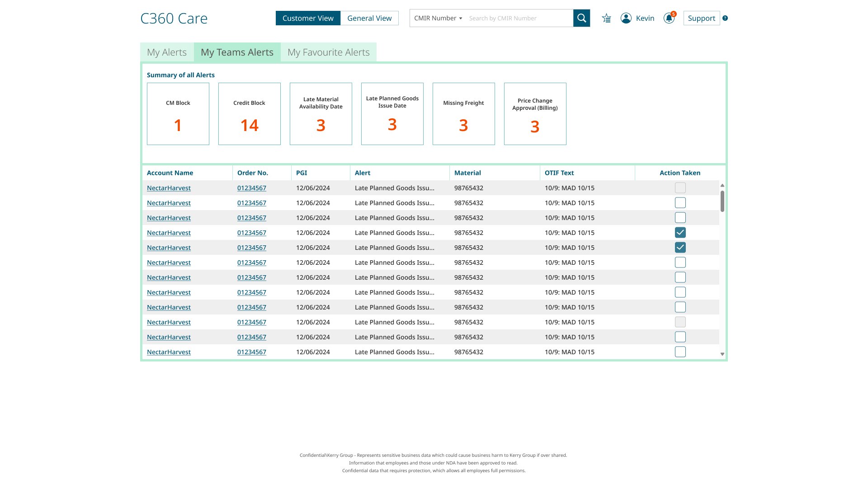Check the second row's Action Taken checkbox
Screen dimensions: 868x488
[x=680, y=203]
